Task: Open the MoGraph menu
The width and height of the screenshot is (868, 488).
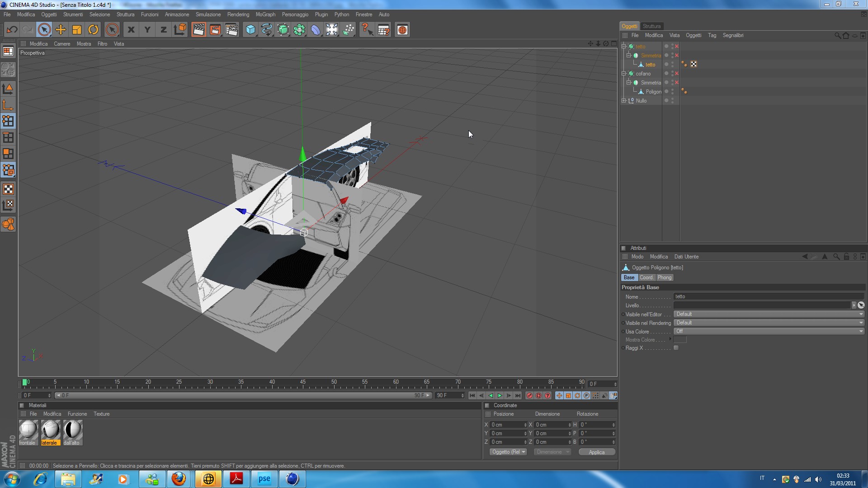Action: (x=265, y=14)
